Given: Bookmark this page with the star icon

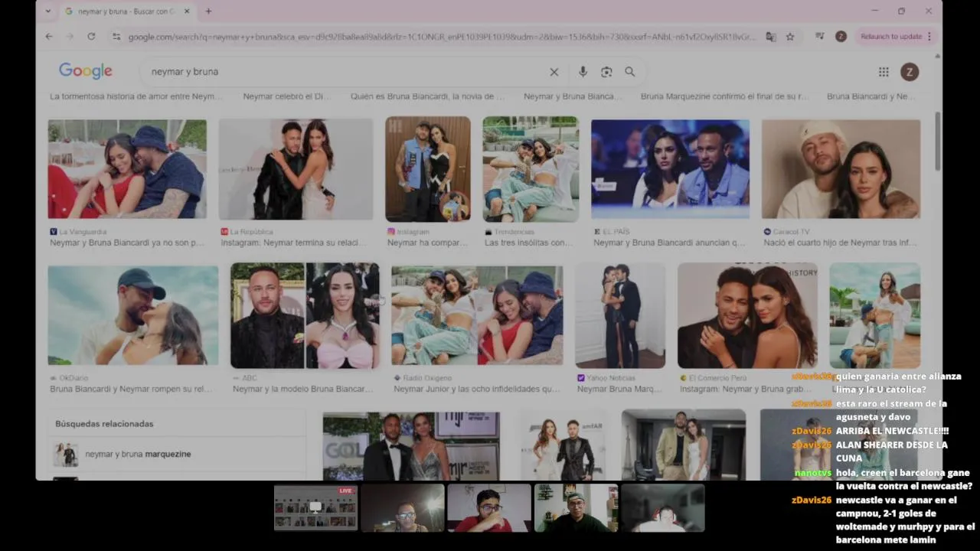Looking at the screenshot, I should (x=790, y=36).
